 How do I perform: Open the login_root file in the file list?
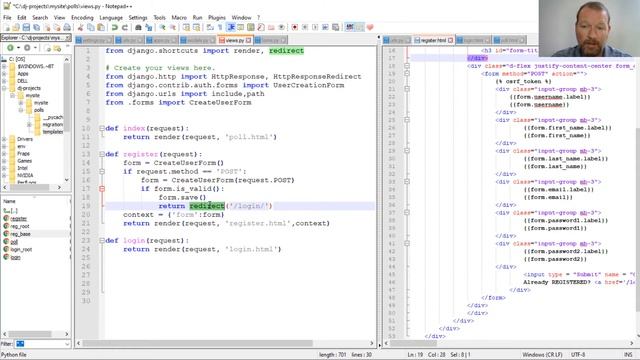[21, 249]
